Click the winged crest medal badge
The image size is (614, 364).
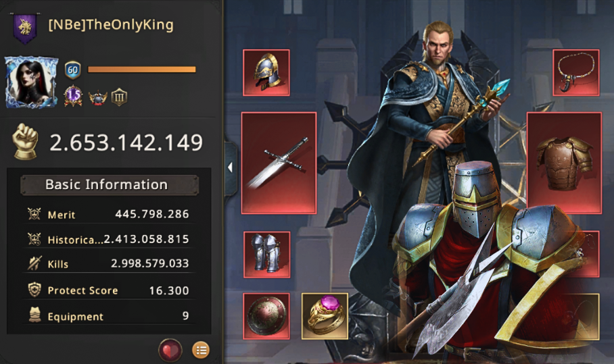[98, 97]
